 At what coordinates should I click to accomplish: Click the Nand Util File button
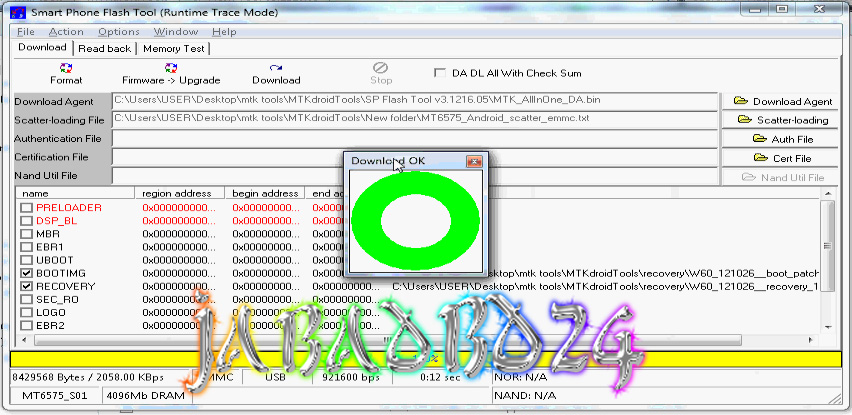click(782, 177)
